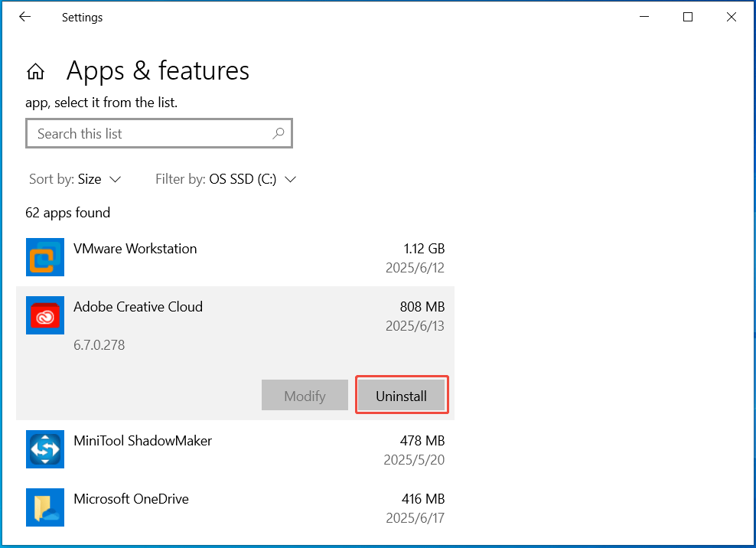Click install date 2025/5/20
This screenshot has width=756, height=548.
point(414,460)
